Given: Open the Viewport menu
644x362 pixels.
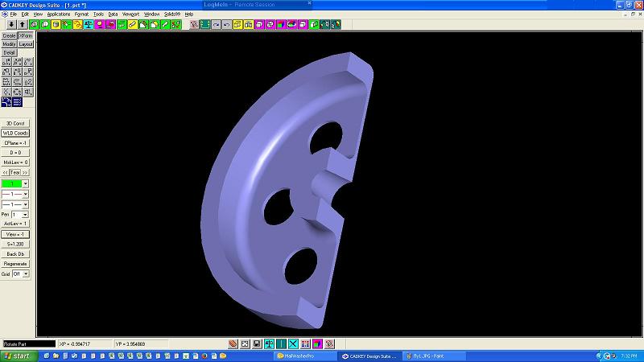Looking at the screenshot, I should [130, 14].
